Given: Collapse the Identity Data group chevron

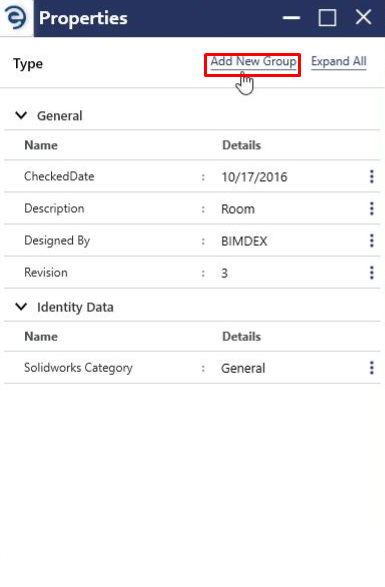Looking at the screenshot, I should (21, 307).
